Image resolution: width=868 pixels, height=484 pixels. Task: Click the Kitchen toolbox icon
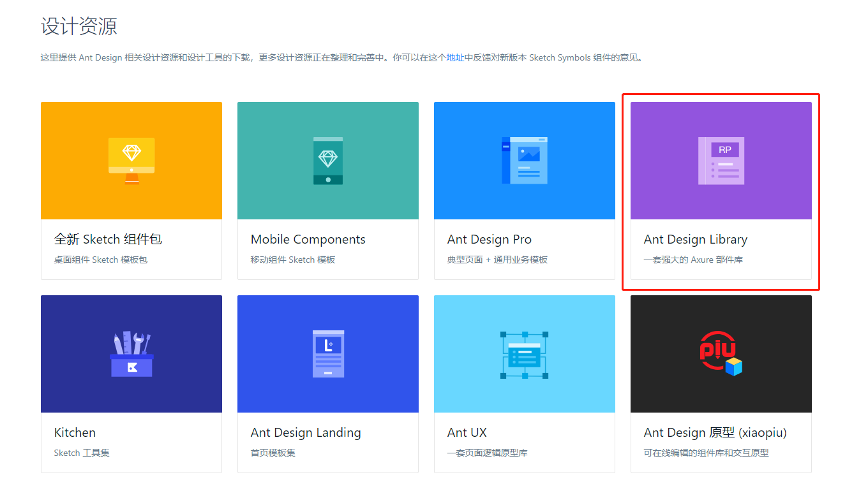131,354
